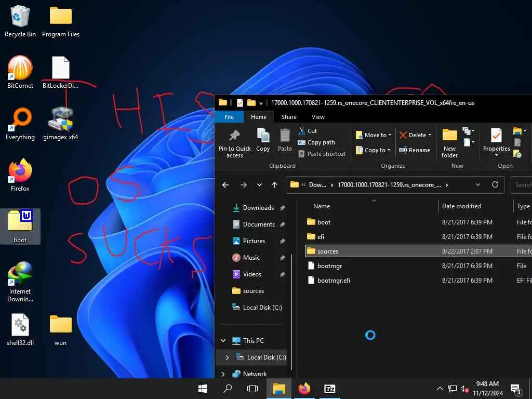The image size is (532, 399).
Task: Click Paste shortcut in the ribbon
Action: pyautogui.click(x=322, y=154)
